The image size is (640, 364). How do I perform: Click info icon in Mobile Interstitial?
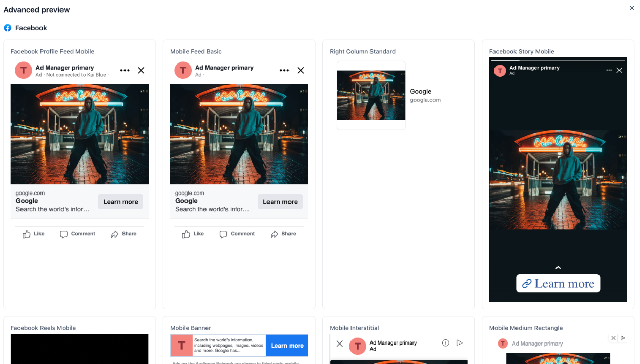pos(446,343)
